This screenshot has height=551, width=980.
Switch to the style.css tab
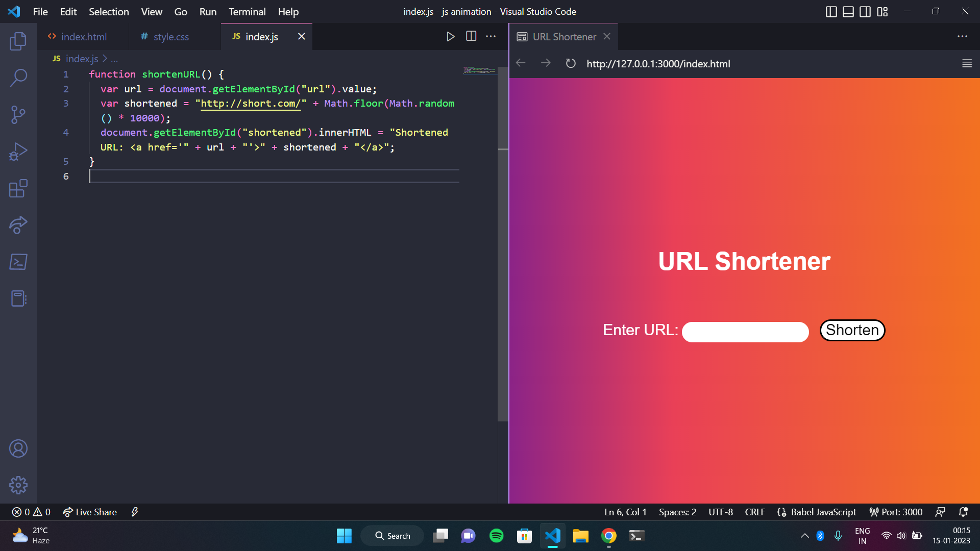170,37
